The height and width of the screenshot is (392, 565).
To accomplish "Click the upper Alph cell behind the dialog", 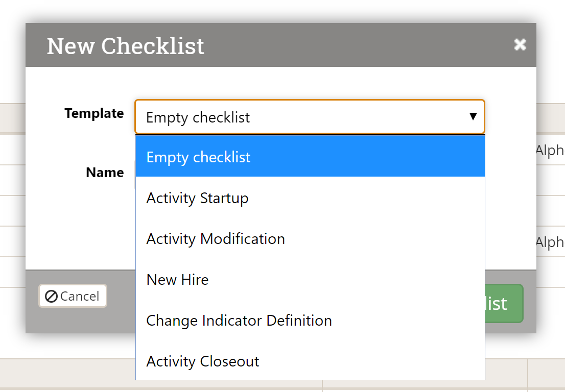I will (550, 151).
